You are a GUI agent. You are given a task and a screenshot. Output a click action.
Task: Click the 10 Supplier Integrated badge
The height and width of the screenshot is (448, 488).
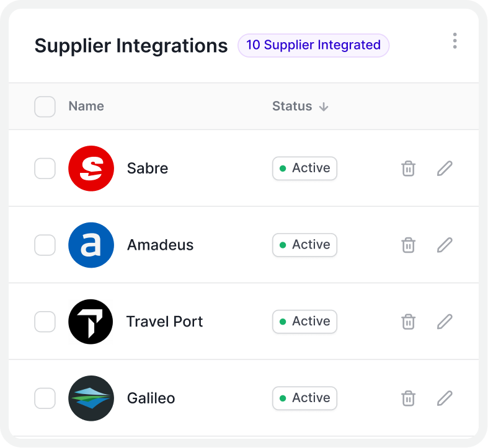tap(313, 45)
